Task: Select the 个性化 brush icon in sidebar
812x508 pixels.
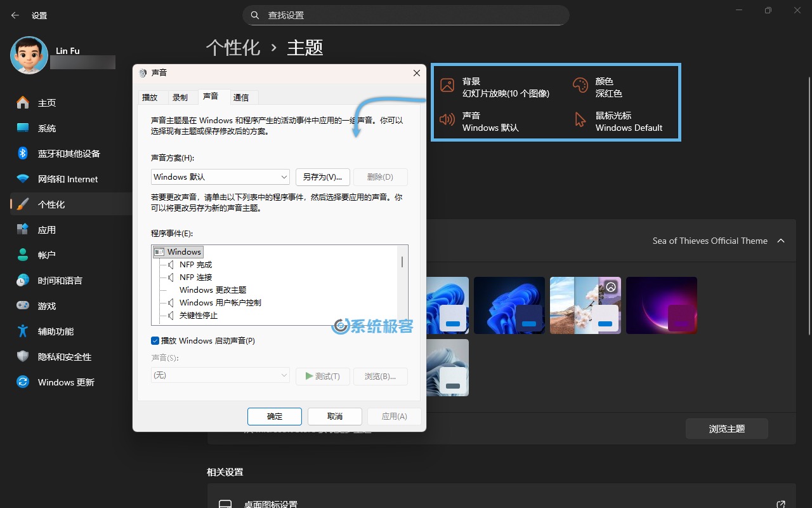Action: 22,204
